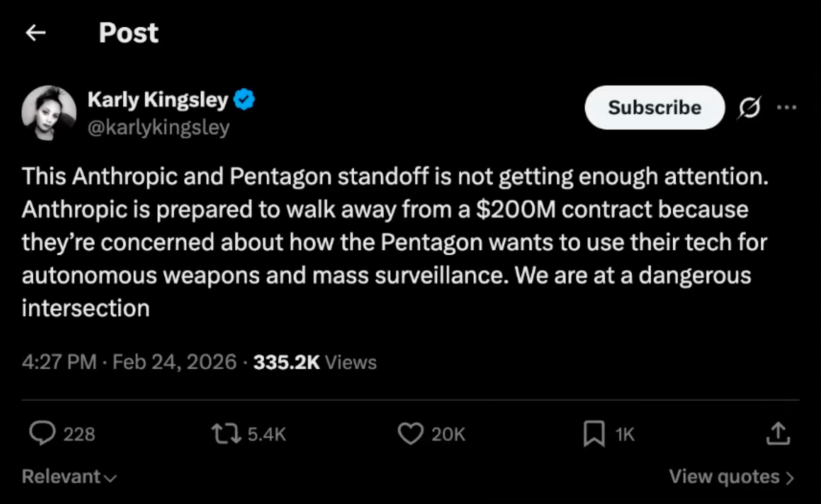Go back with the left arrow
The image size is (821, 504).
click(x=36, y=33)
